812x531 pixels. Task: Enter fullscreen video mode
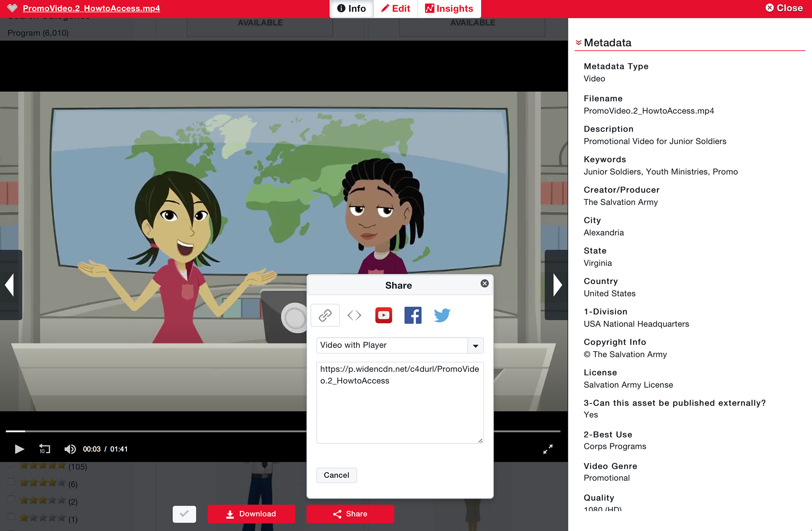(x=548, y=449)
